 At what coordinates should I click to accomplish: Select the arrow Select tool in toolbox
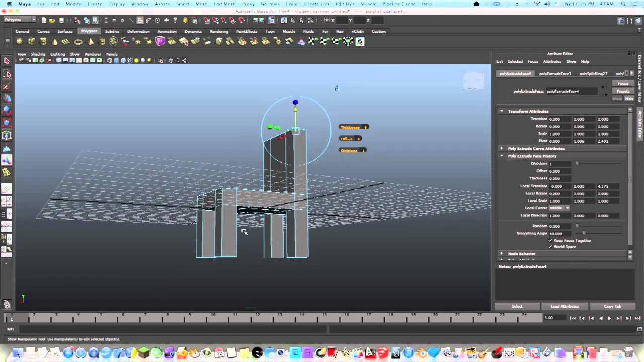point(7,61)
